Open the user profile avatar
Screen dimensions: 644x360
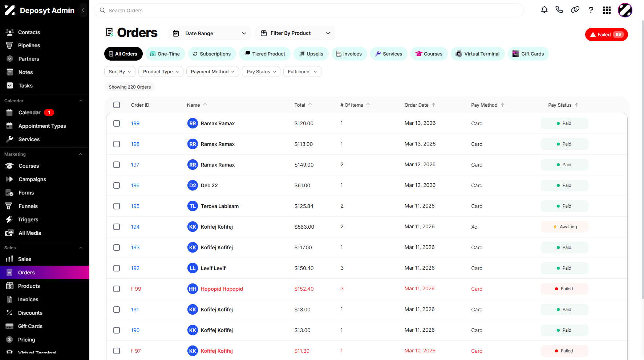625,10
